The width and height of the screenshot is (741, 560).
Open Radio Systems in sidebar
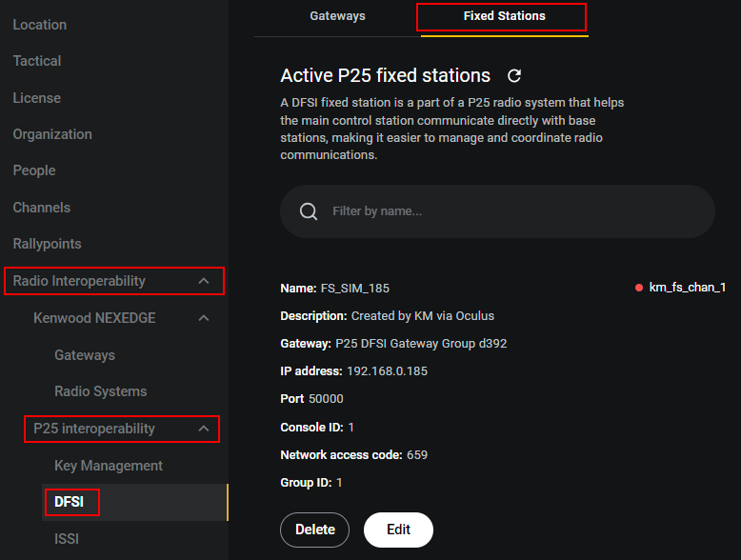tap(101, 391)
